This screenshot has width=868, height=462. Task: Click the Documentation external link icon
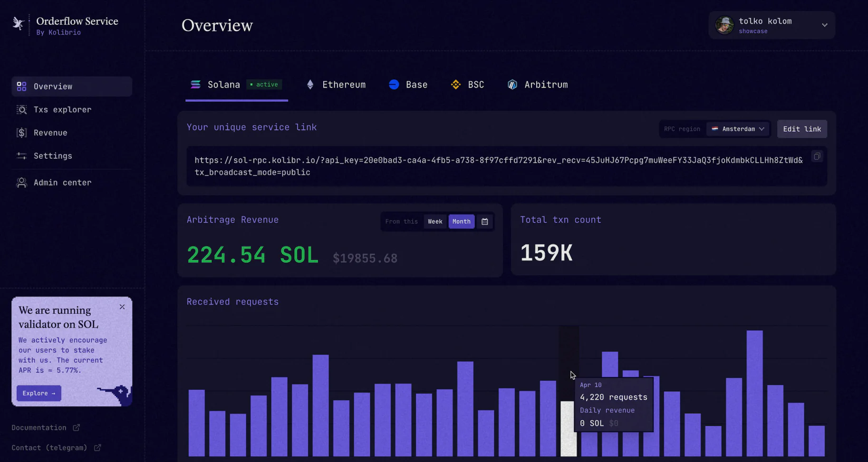(x=76, y=428)
